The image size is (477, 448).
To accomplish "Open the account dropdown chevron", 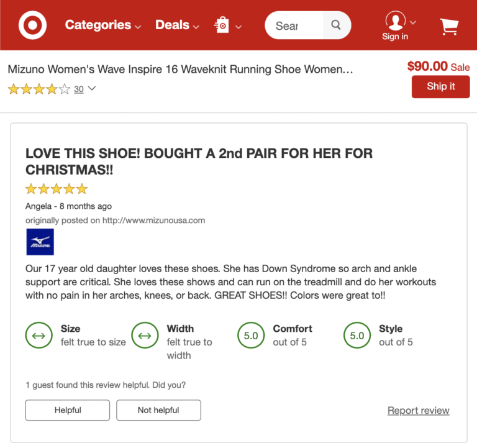I will tap(413, 22).
